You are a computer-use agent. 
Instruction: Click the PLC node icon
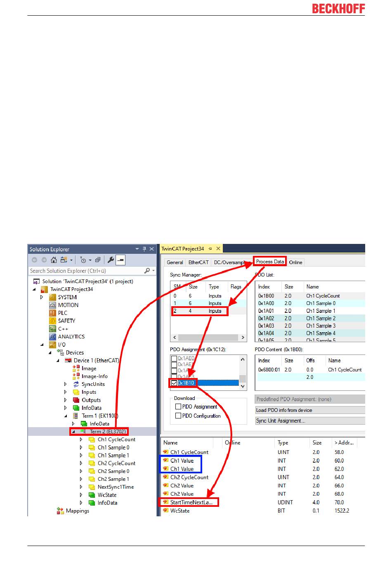[x=52, y=313]
